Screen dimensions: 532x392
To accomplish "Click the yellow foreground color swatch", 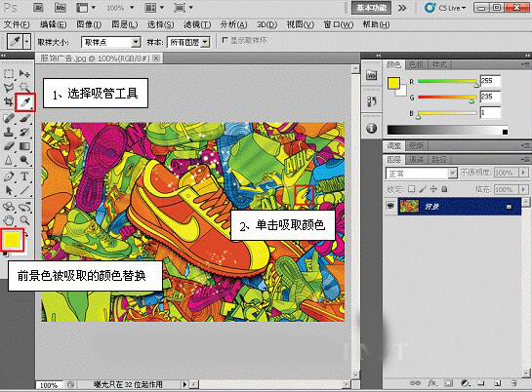I will 13,240.
